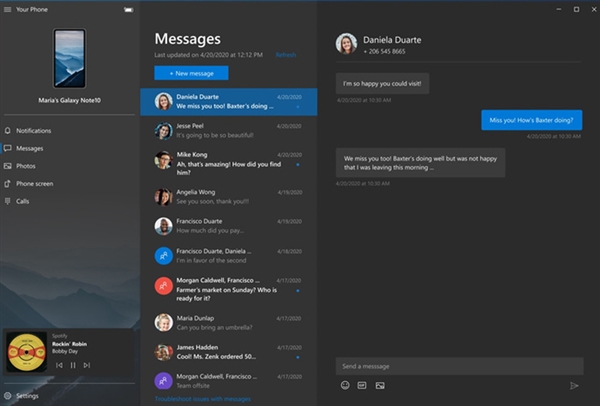Open Notifications in the sidebar
The width and height of the screenshot is (600, 406).
[33, 131]
